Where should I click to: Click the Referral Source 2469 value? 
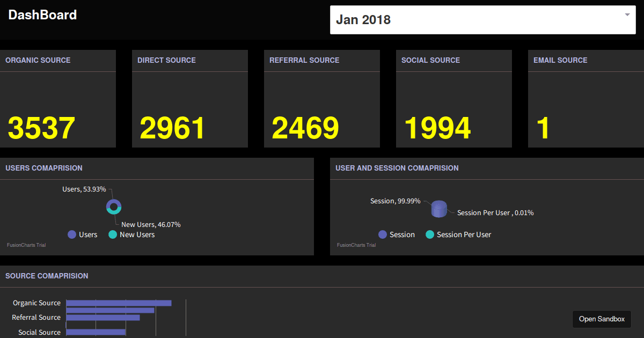(305, 129)
